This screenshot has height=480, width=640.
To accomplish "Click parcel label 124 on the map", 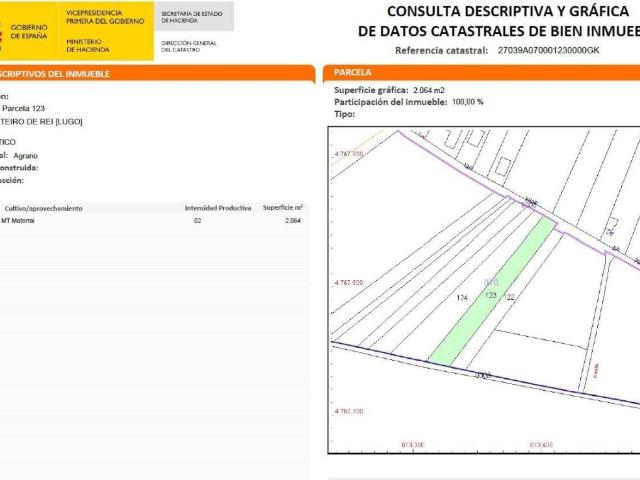I will (x=462, y=298).
